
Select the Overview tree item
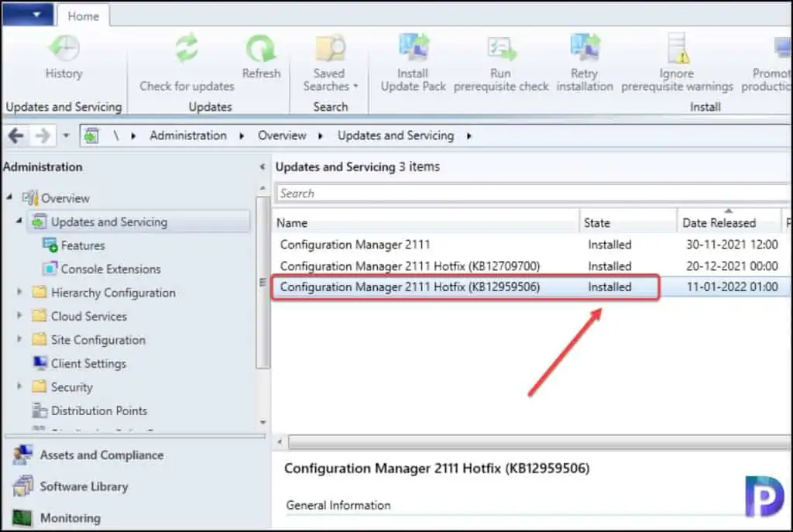pyautogui.click(x=65, y=198)
